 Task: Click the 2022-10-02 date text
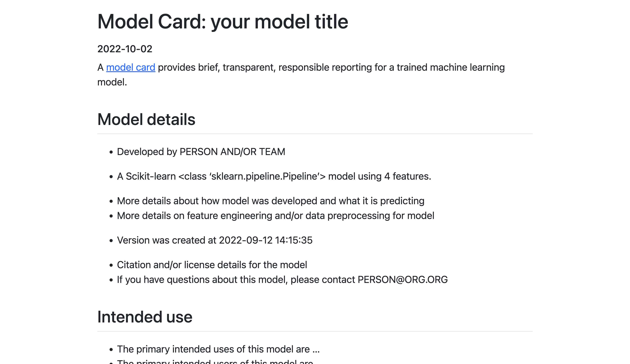[x=125, y=49]
